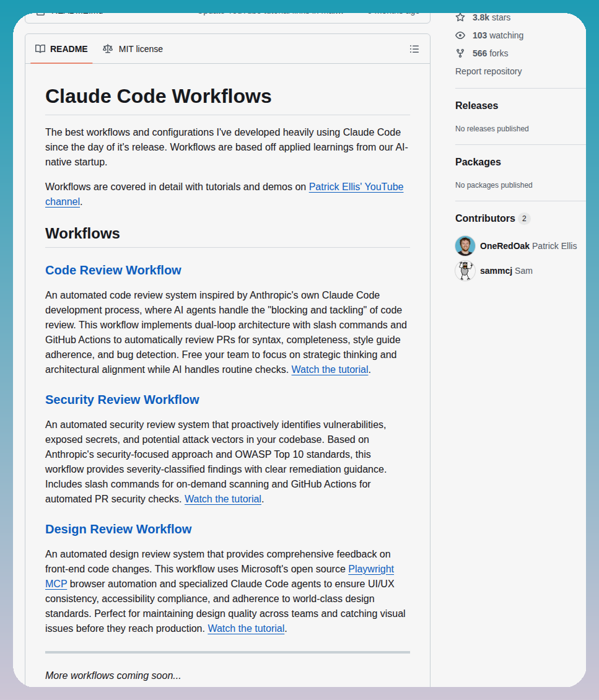Image resolution: width=599 pixels, height=700 pixels.
Task: Click the scales icon beside MIT license
Action: pos(108,49)
